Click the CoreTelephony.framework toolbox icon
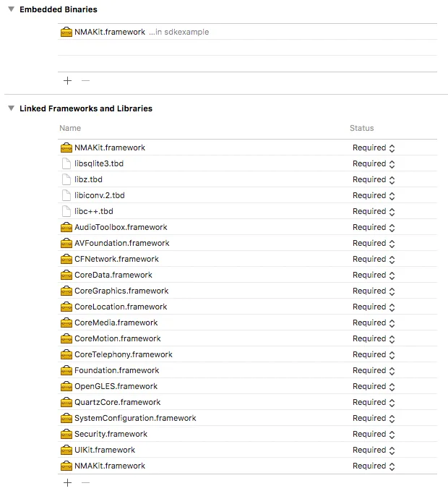The height and width of the screenshot is (491, 448). (x=66, y=354)
